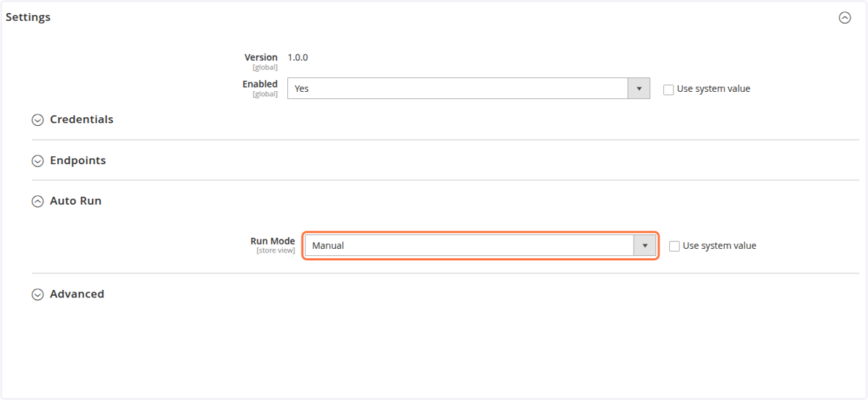Open the Run Mode dropdown showing Manual
Screen dimensions: 868x400
(480, 245)
